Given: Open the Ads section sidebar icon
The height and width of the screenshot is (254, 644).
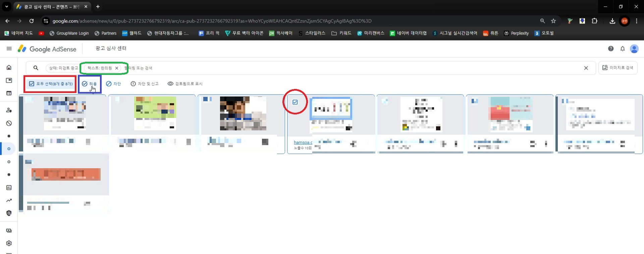Looking at the screenshot, I should pyautogui.click(x=9, y=80).
